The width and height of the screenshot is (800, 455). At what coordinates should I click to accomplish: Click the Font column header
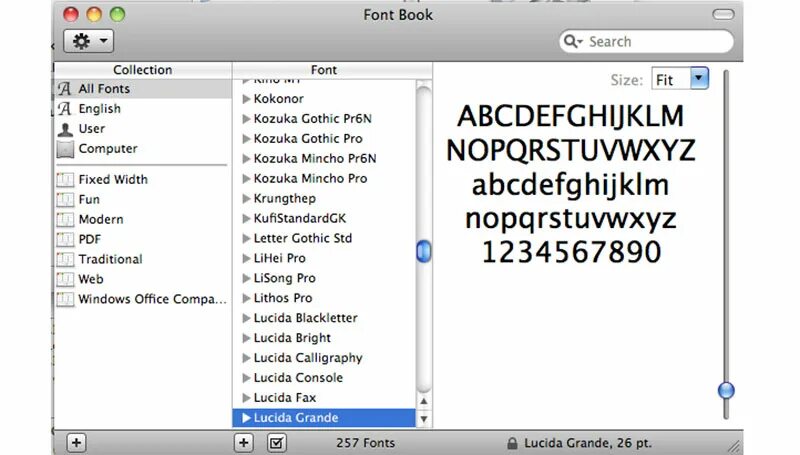pos(324,70)
